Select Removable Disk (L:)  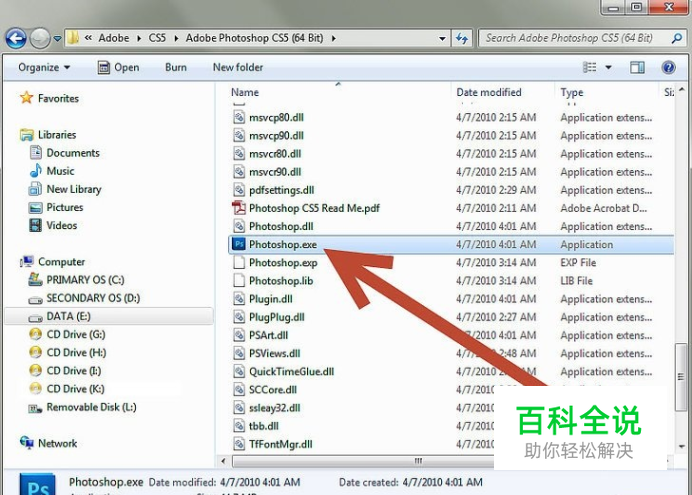[x=83, y=407]
